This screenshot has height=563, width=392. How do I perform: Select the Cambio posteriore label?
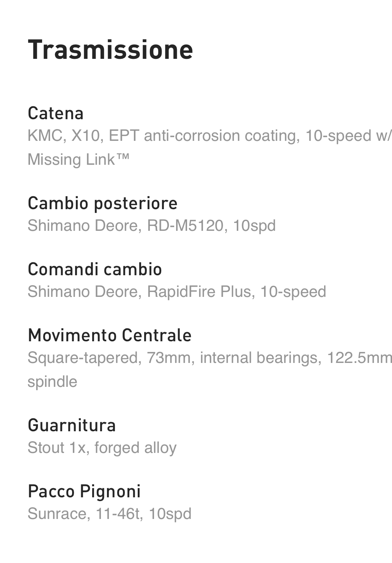click(x=102, y=203)
